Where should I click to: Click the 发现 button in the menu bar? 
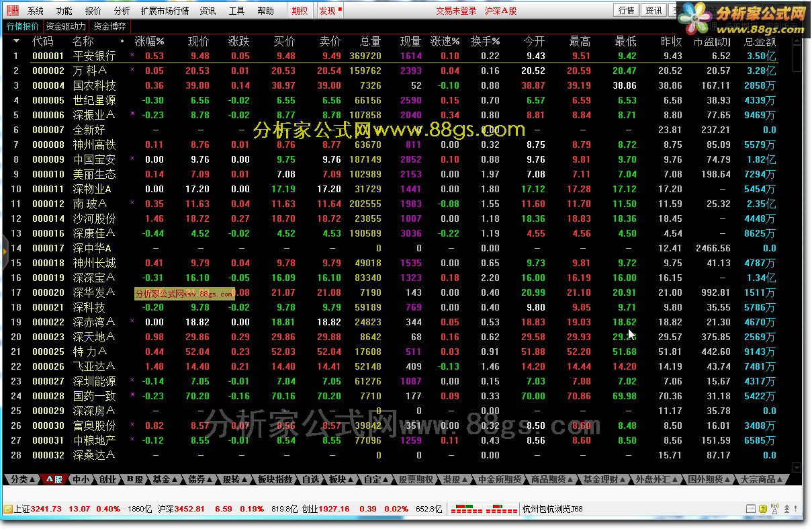point(330,11)
